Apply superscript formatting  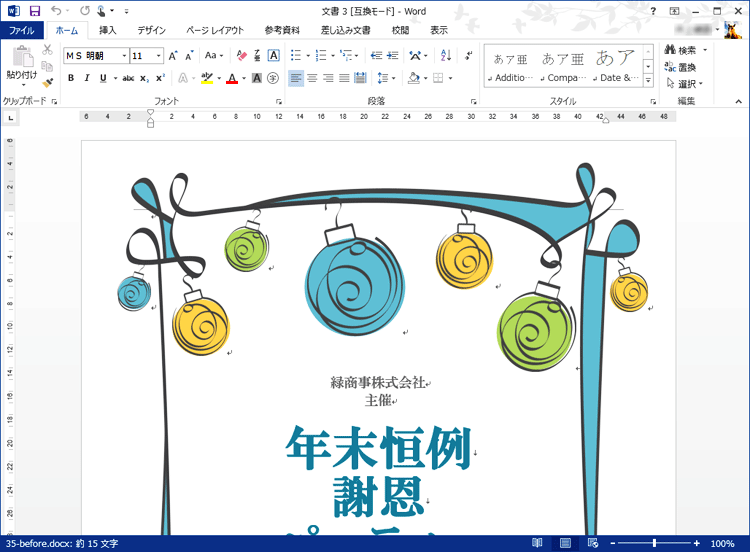point(160,78)
